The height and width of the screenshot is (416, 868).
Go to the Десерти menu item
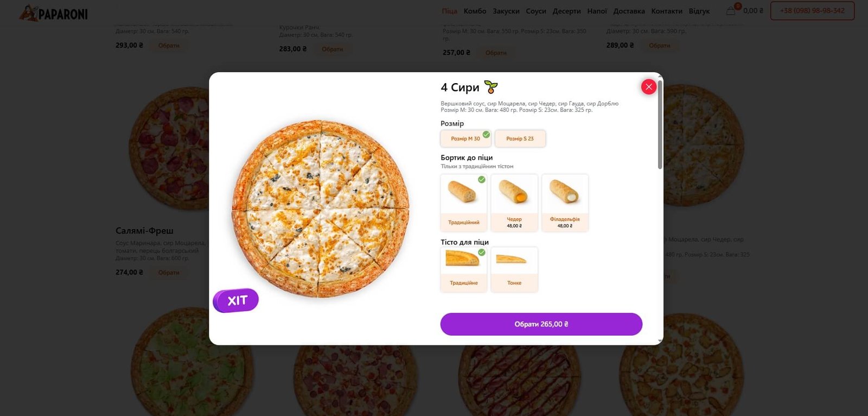pyautogui.click(x=566, y=11)
